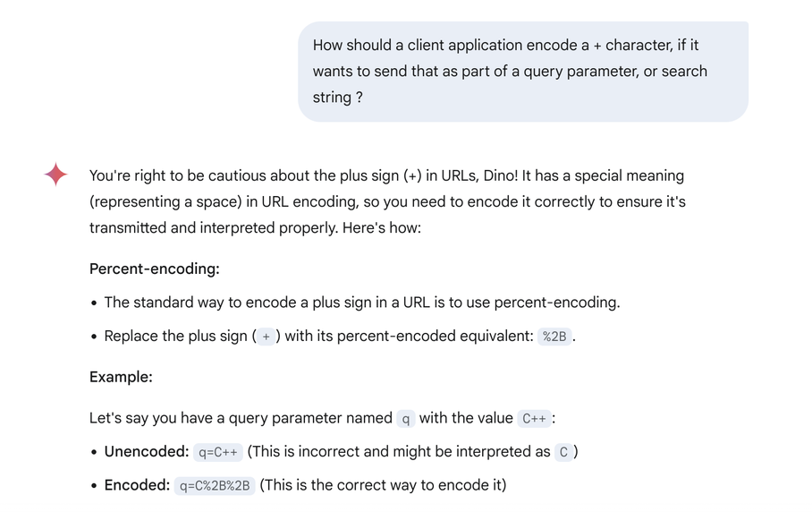Click the inline + code chip in parentheses
Screen dimensions: 812x512
(266, 337)
